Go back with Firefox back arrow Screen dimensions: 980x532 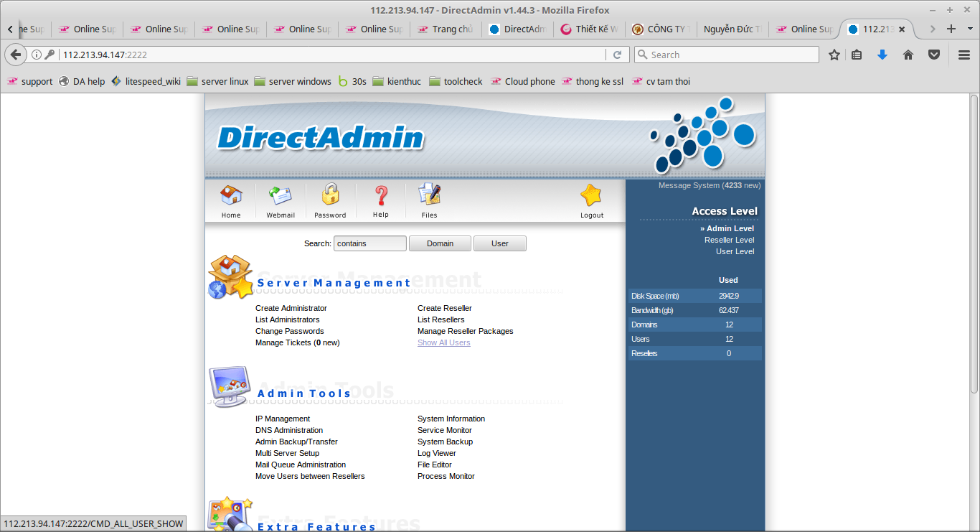16,55
